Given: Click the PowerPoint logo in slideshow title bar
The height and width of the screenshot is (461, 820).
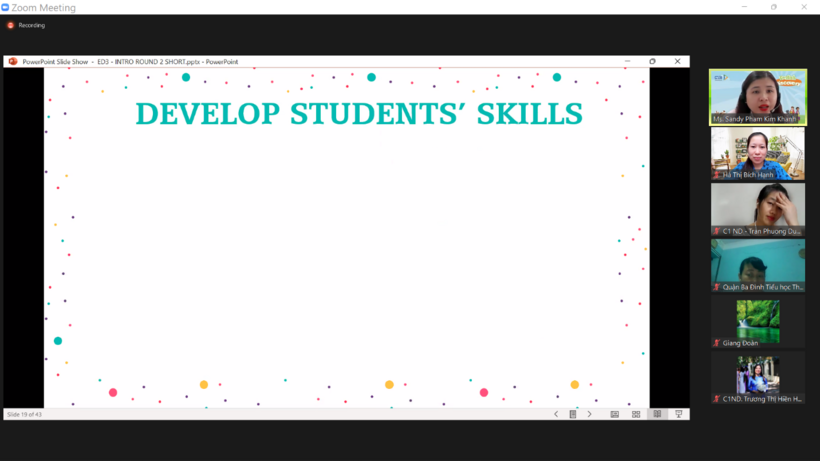Looking at the screenshot, I should point(13,61).
